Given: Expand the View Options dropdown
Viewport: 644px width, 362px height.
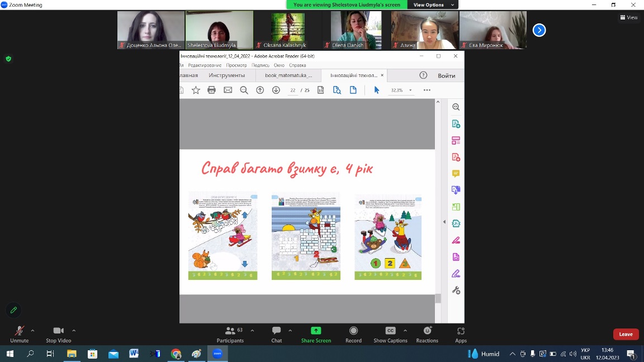Looking at the screenshot, I should point(429,5).
